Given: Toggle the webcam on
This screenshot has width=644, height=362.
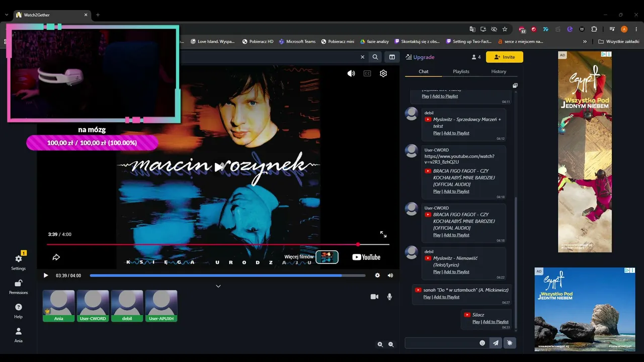Looking at the screenshot, I should point(374,297).
